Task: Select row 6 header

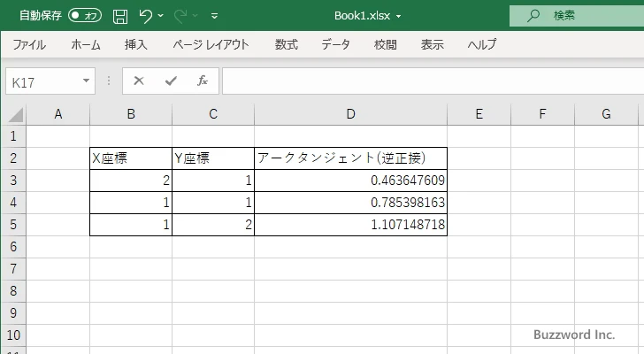Action: coord(13,247)
